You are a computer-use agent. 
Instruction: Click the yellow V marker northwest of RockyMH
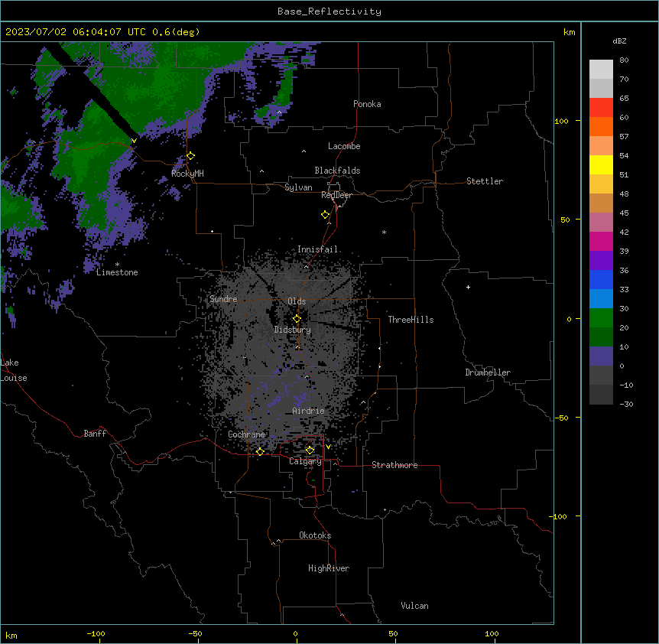[134, 141]
